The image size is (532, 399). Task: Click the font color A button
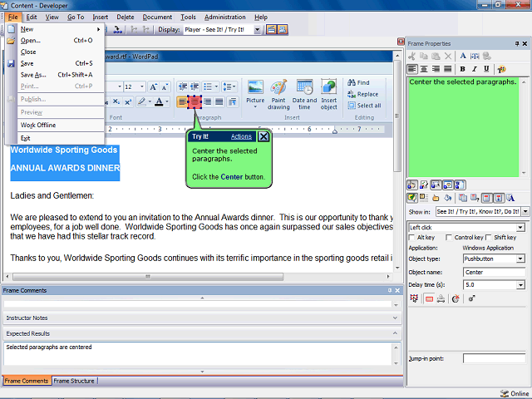(x=159, y=101)
